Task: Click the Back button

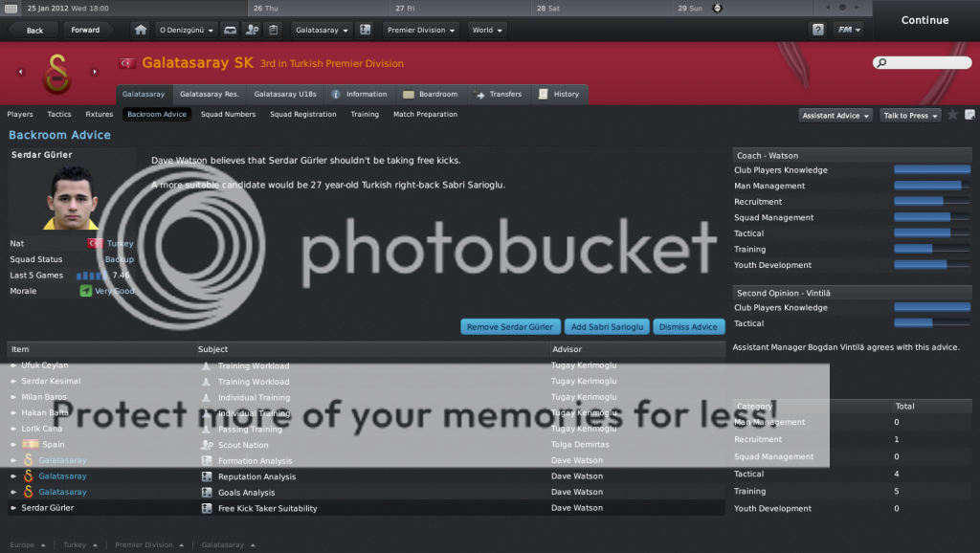Action: coord(34,30)
